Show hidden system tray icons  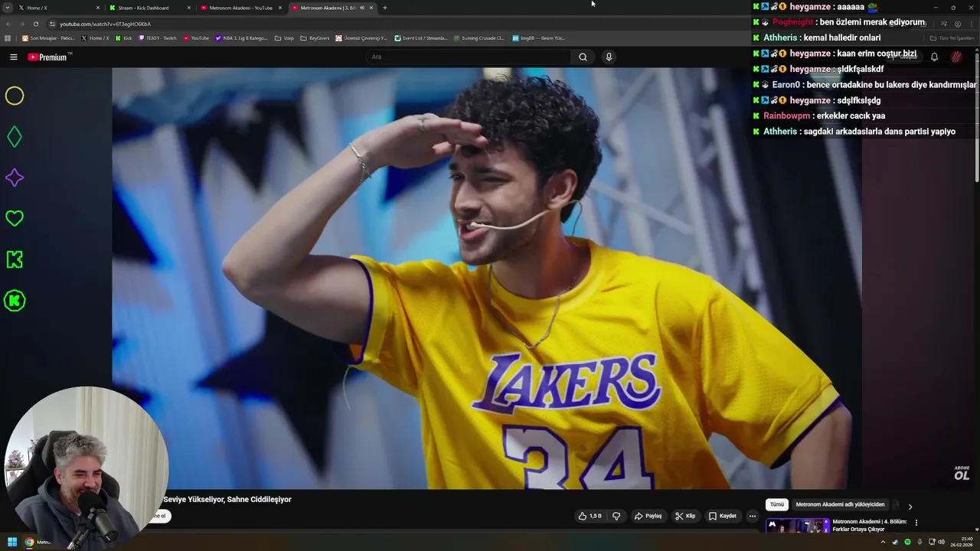[883, 542]
